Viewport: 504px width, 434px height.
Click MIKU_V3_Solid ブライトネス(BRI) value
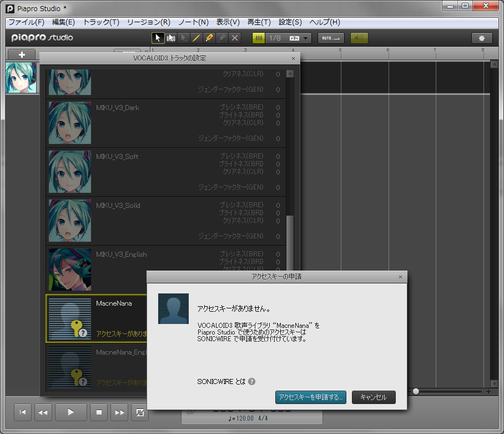278,213
